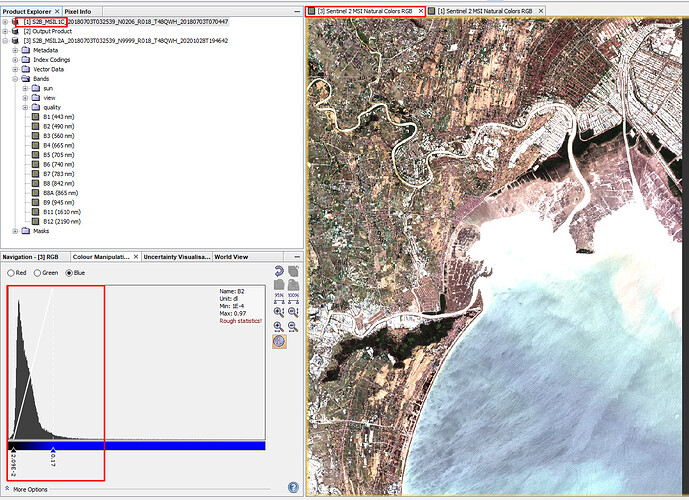The image size is (689, 500).
Task: Toggle the highlighted information icon in Colour Manipulation
Action: (x=279, y=341)
